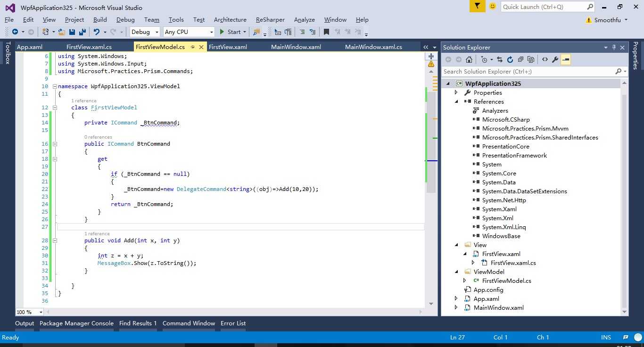Expand the MainWindow.xaml node arrow

tap(456, 308)
